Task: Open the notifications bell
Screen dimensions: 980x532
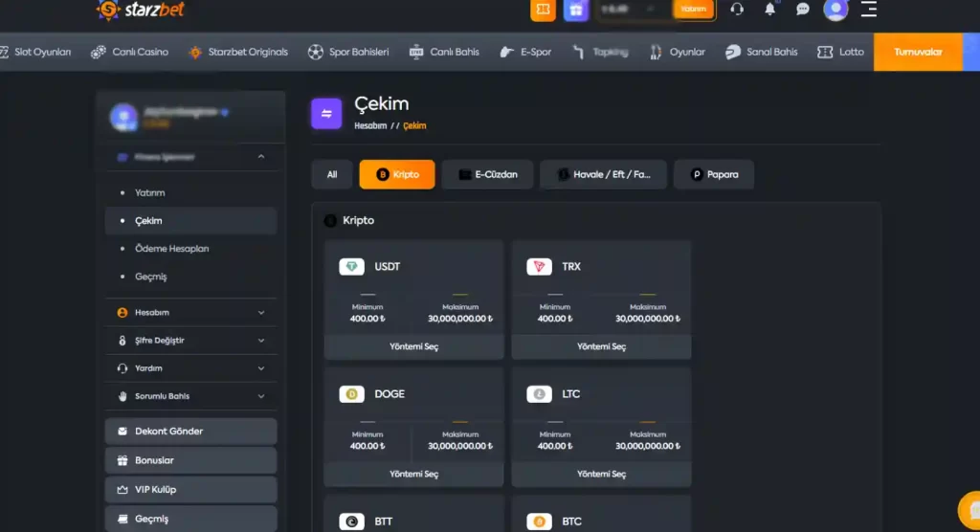Action: (770, 10)
